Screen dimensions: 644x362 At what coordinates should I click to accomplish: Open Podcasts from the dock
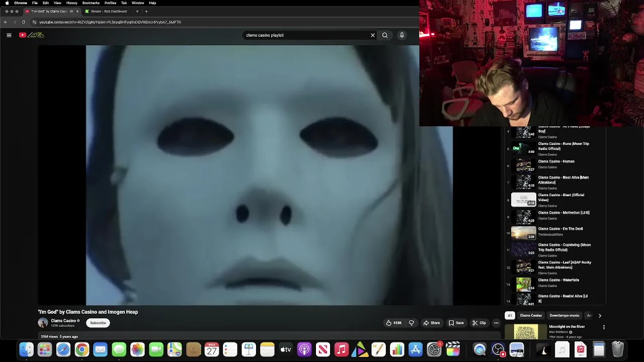304,349
